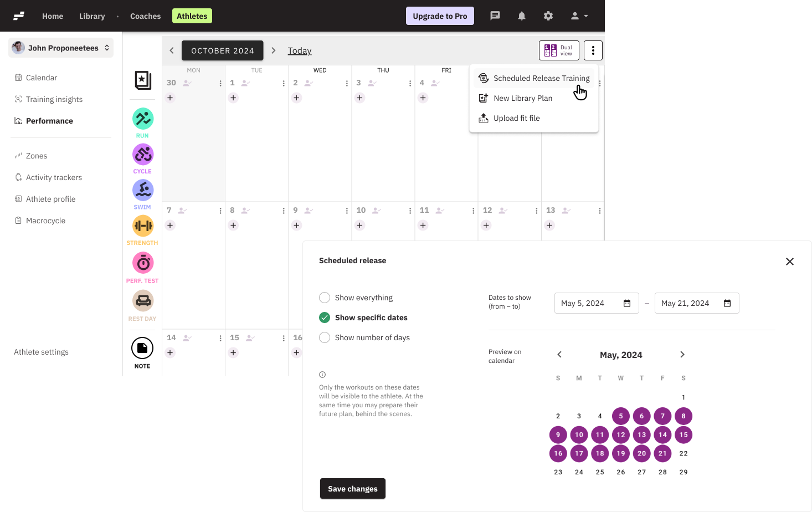Choose Scheduled Release Training menu item
This screenshot has height=512, width=812.
(541, 78)
